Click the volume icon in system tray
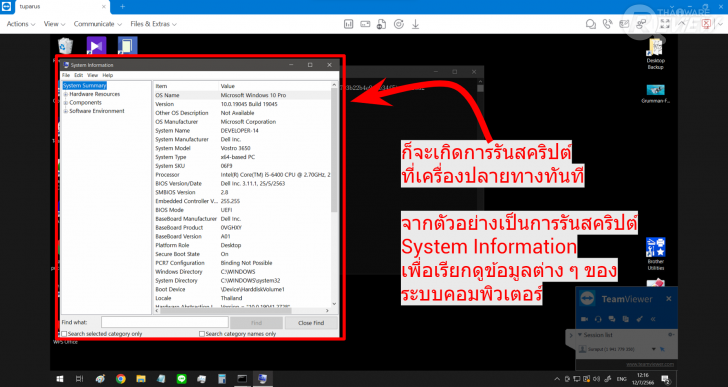Screen dimensions: 728x387 pos(596,379)
